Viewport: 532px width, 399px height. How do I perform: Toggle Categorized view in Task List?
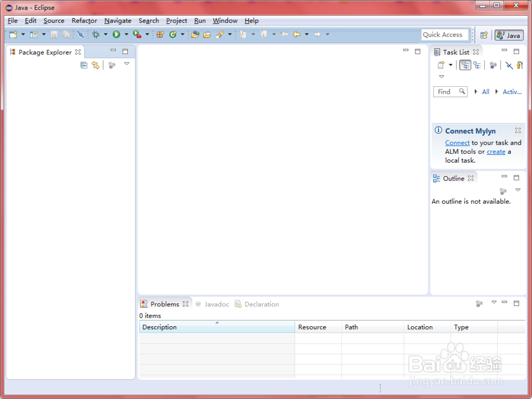click(465, 65)
